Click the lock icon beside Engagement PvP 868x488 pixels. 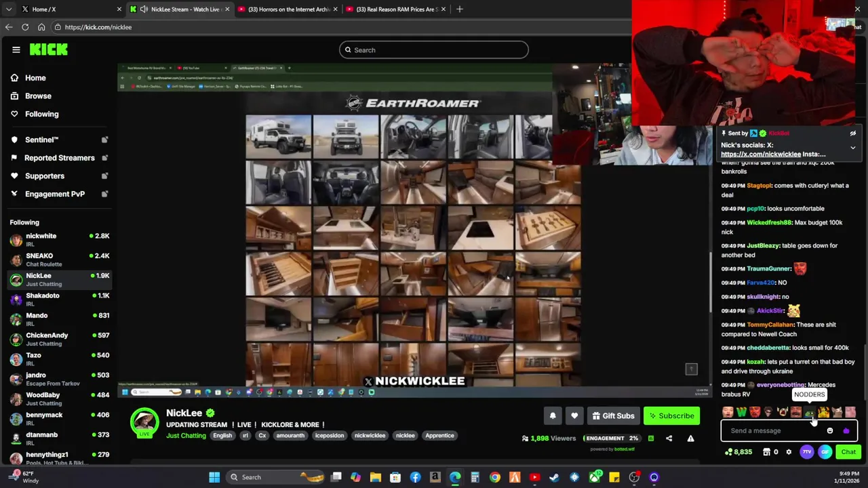pos(104,194)
